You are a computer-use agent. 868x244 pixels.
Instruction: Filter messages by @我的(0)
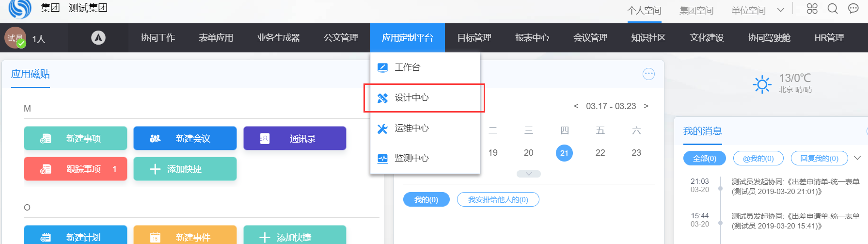758,159
